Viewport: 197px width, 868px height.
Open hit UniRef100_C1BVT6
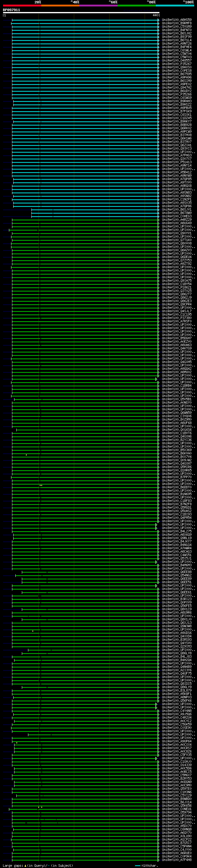coord(177,433)
